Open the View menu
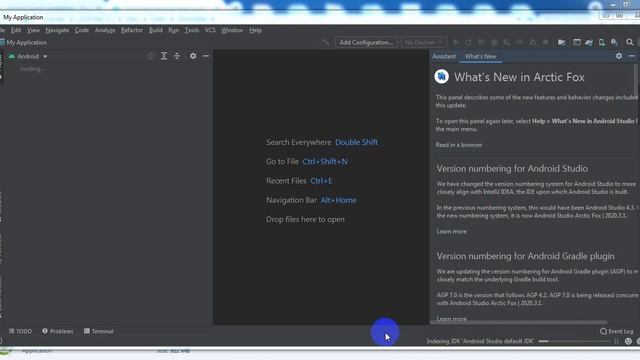This screenshot has height=360, width=640. point(33,30)
